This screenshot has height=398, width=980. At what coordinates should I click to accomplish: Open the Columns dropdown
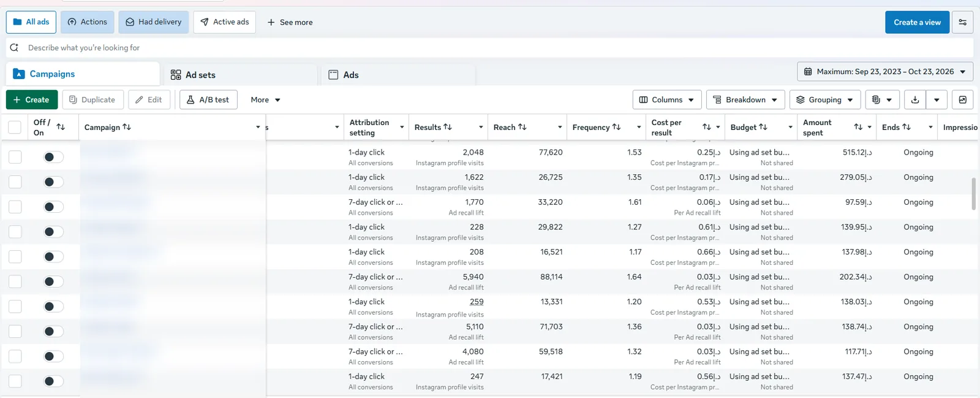click(666, 99)
